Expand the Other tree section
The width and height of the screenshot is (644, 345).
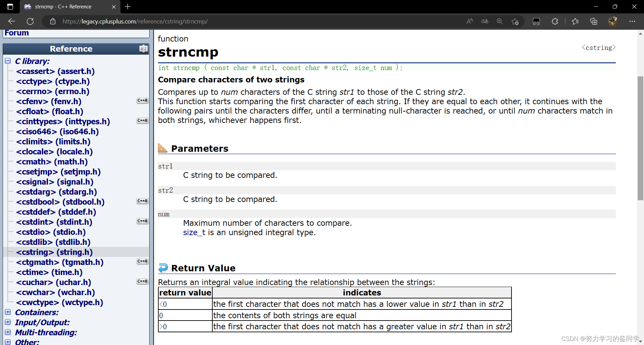tap(8, 342)
